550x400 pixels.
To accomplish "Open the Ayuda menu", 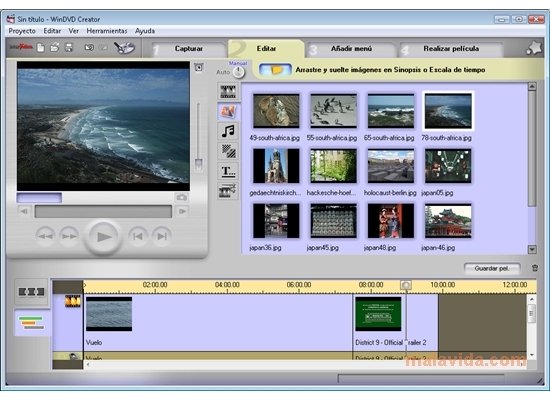I will [x=145, y=31].
